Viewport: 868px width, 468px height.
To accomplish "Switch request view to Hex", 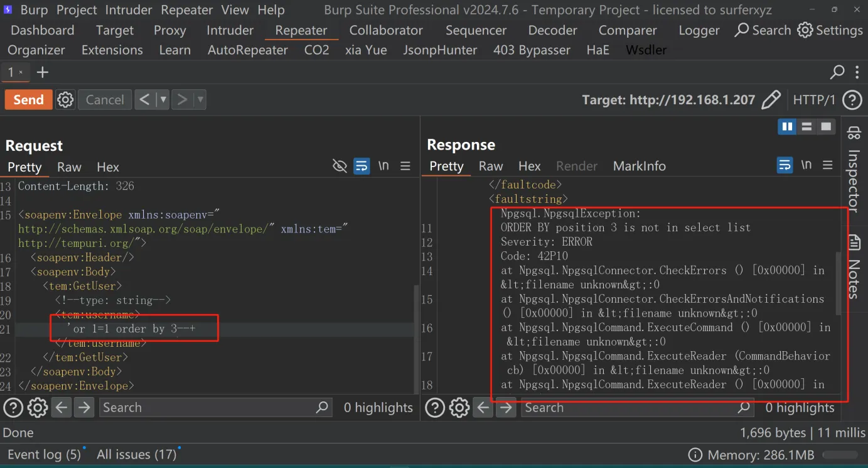I will (x=108, y=167).
